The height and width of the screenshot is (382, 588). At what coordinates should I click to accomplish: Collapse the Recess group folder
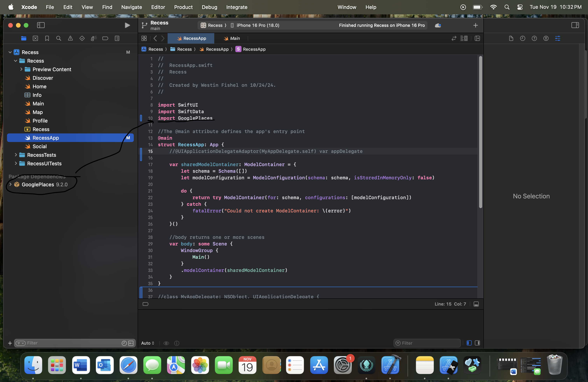(x=16, y=61)
